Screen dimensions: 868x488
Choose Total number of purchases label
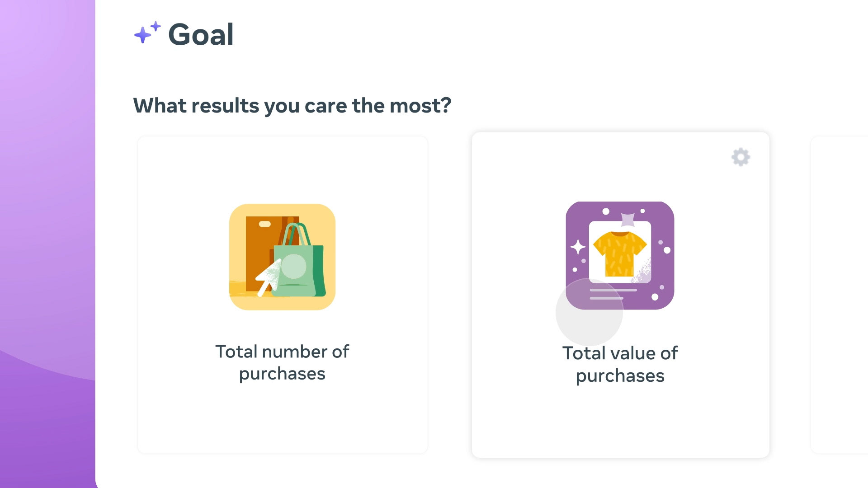[x=282, y=362]
